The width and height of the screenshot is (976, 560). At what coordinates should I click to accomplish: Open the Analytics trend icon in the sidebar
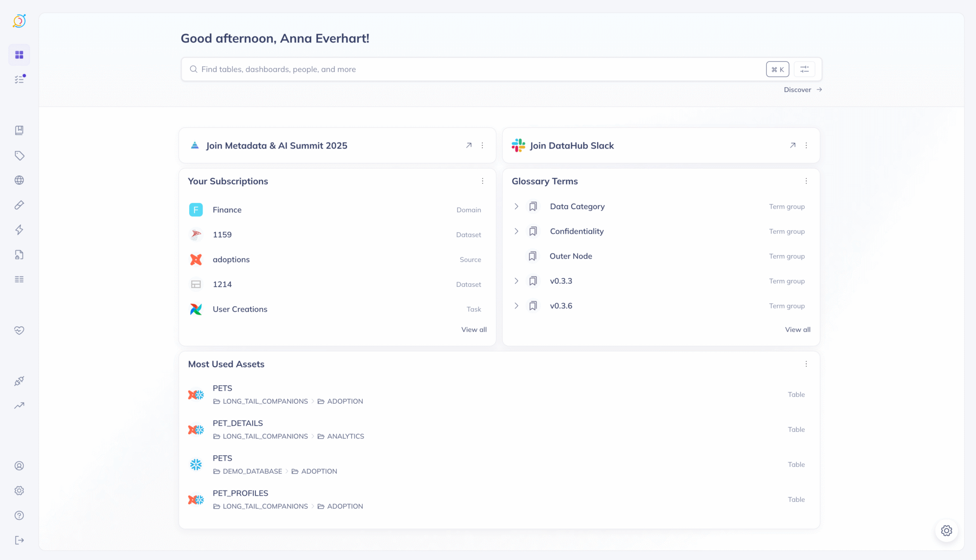click(19, 405)
